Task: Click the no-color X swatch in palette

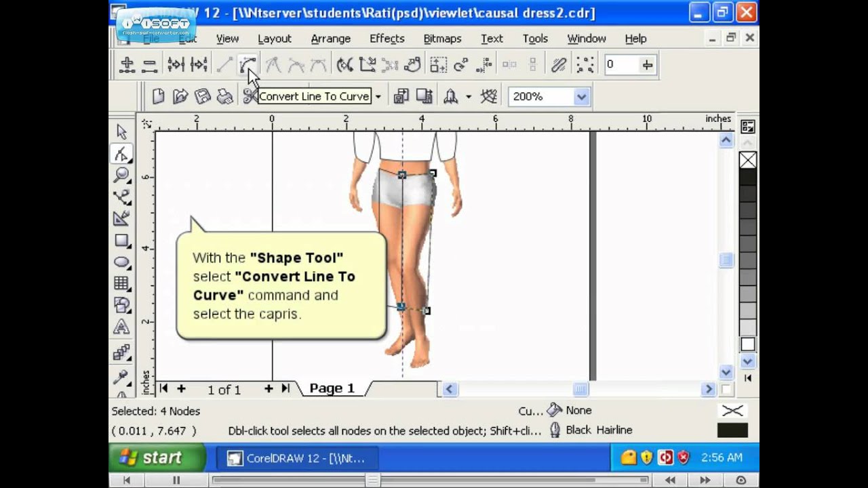Action: [x=747, y=160]
